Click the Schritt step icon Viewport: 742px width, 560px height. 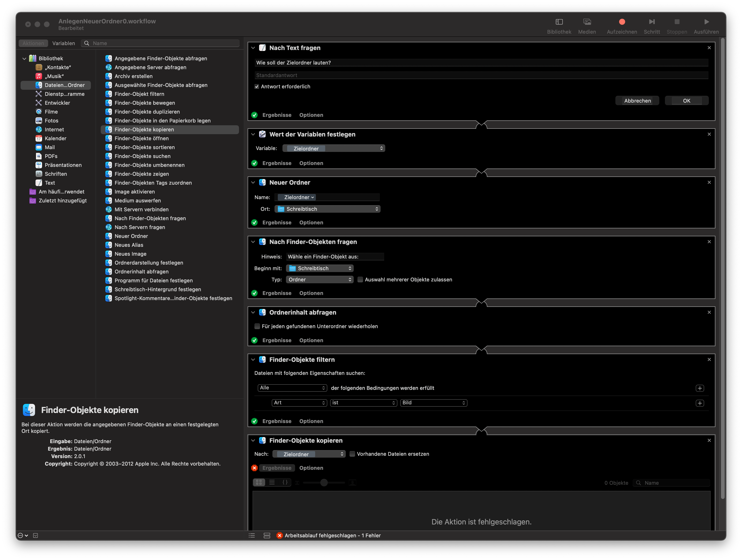(x=651, y=22)
